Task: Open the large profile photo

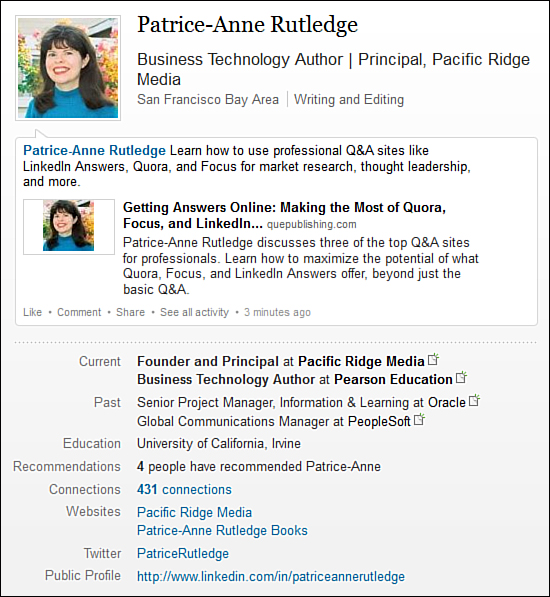Action: coord(68,68)
